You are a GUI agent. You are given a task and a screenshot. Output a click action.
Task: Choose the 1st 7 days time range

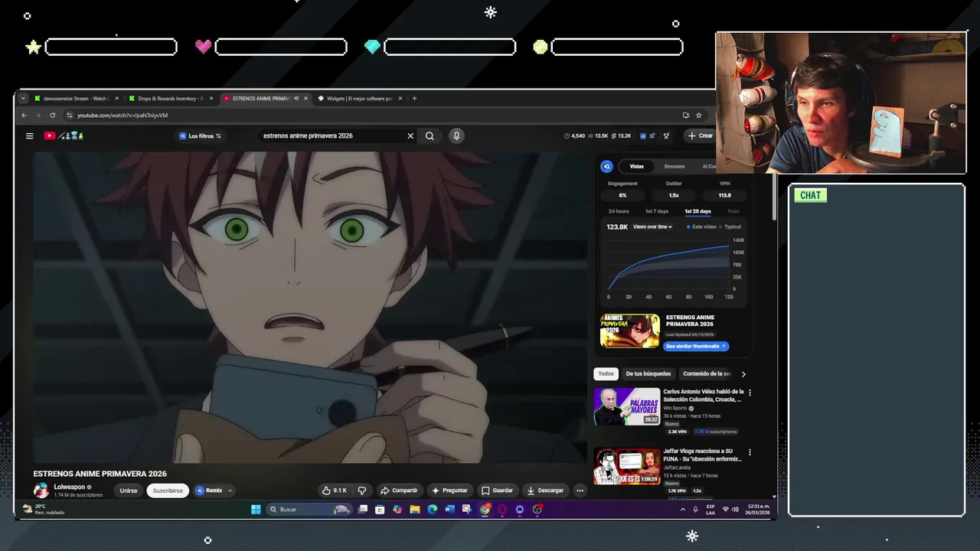tap(657, 211)
